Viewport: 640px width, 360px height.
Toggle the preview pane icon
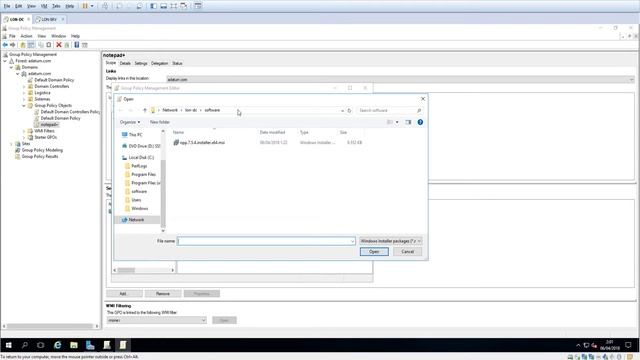click(408, 122)
